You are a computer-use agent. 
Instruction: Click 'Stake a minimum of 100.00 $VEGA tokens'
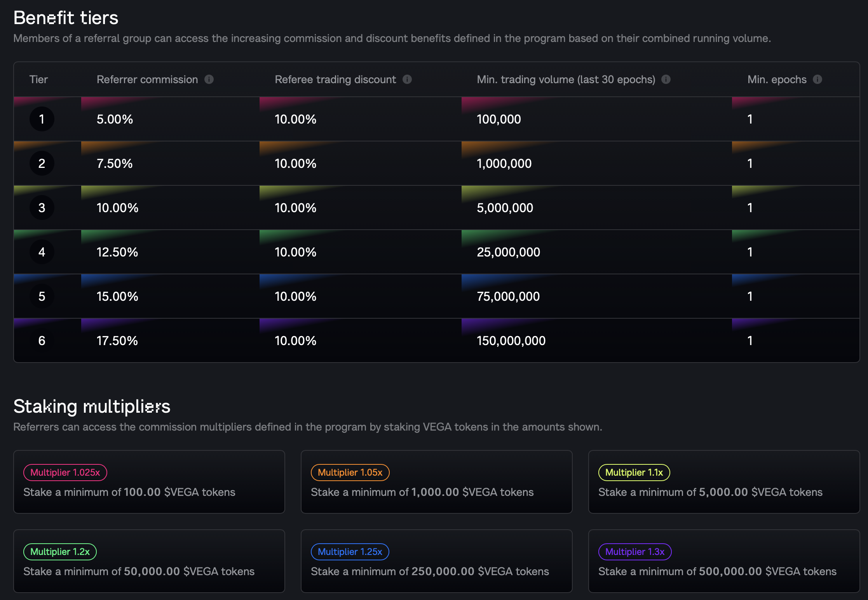click(129, 492)
